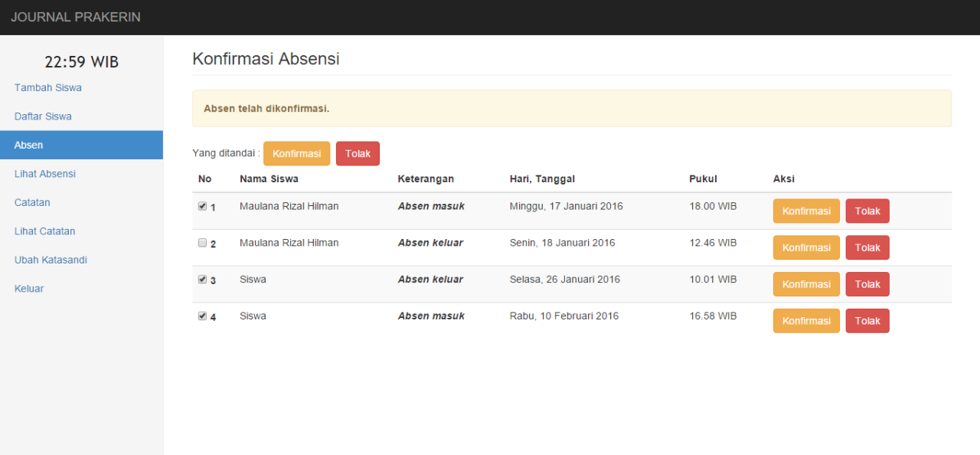This screenshot has width=980, height=455.
Task: Open Lihat Catatan in sidebar
Action: click(44, 231)
